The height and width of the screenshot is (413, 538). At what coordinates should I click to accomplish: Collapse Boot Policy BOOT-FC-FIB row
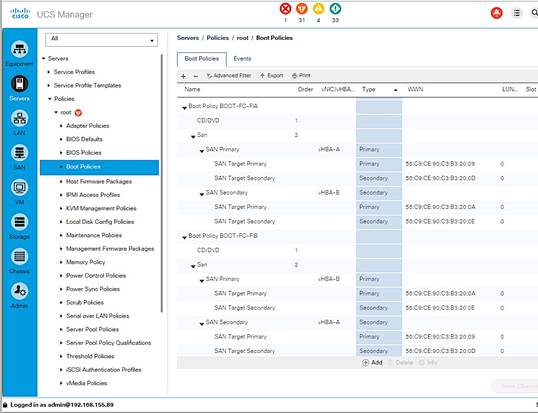(184, 237)
